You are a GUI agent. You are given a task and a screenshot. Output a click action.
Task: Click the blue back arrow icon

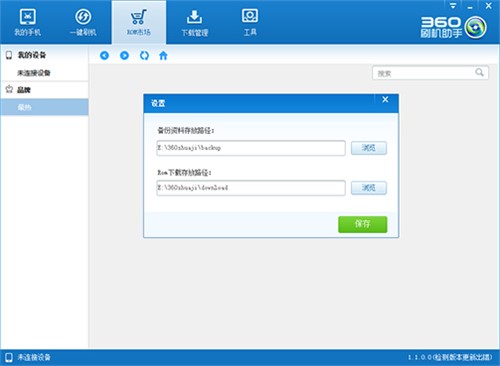pos(104,55)
